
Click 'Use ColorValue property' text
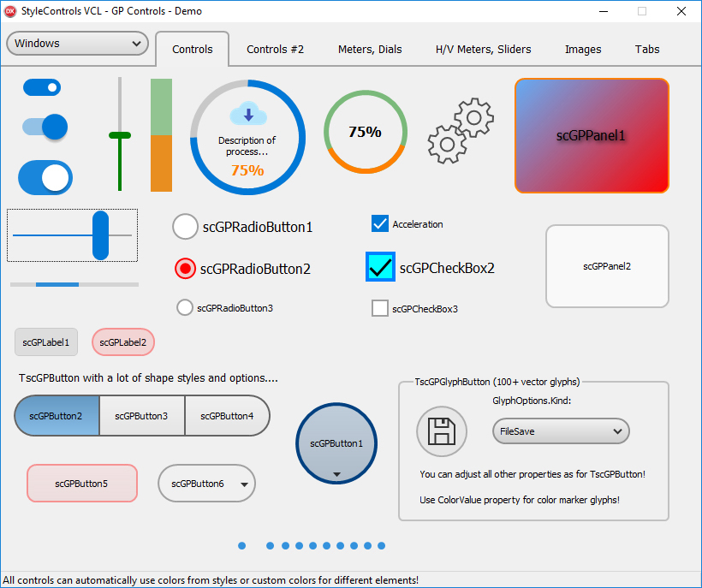coord(520,500)
